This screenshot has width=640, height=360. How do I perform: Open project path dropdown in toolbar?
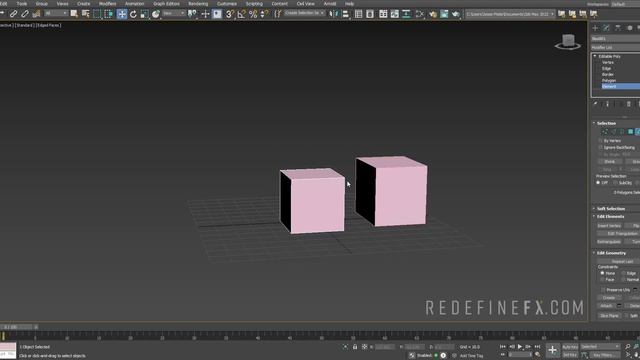[511, 14]
